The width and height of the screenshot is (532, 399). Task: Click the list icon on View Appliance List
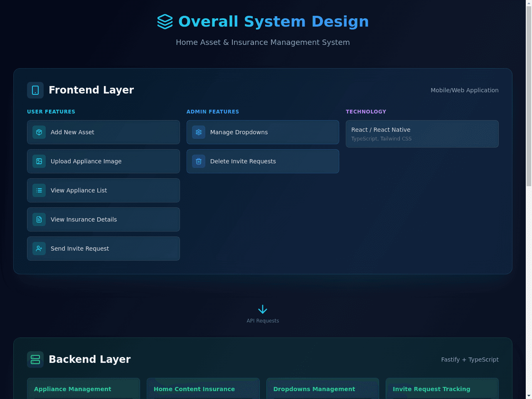pyautogui.click(x=39, y=190)
